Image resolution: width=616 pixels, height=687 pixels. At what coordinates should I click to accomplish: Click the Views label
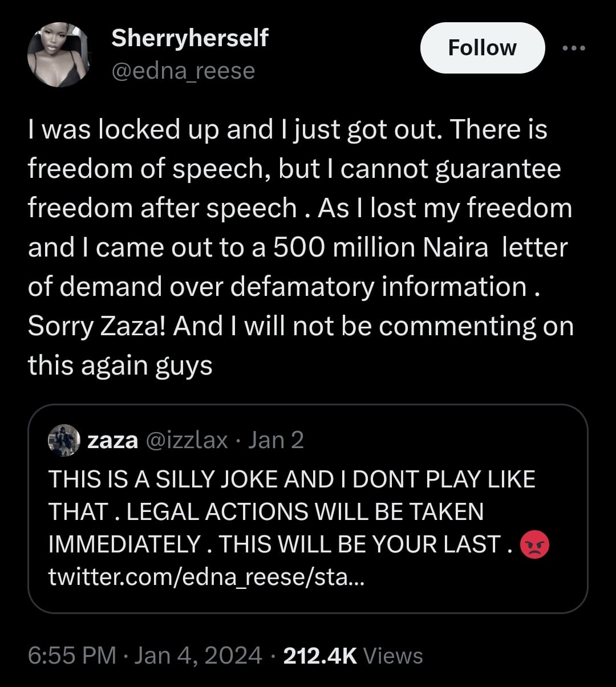(393, 656)
